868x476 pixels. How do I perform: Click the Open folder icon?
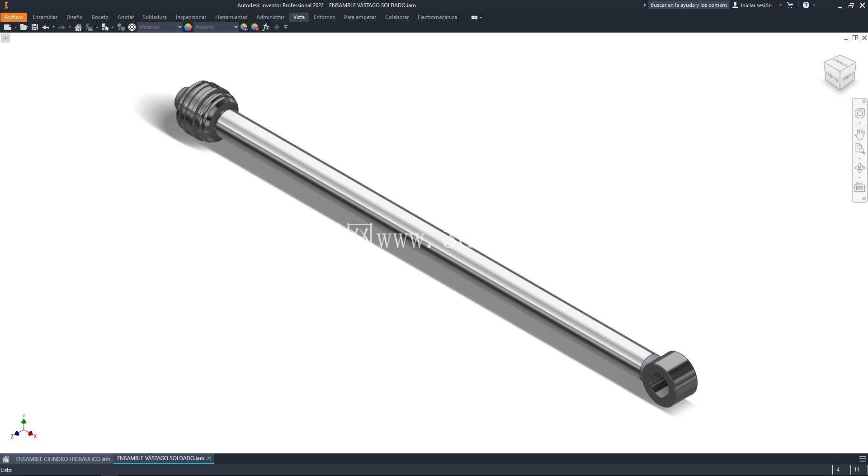click(x=24, y=27)
